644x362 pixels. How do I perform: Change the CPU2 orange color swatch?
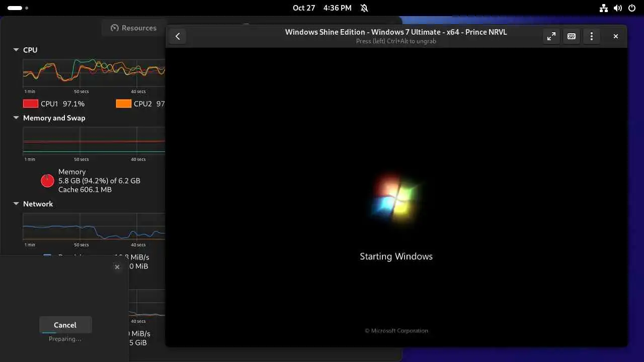click(124, 104)
